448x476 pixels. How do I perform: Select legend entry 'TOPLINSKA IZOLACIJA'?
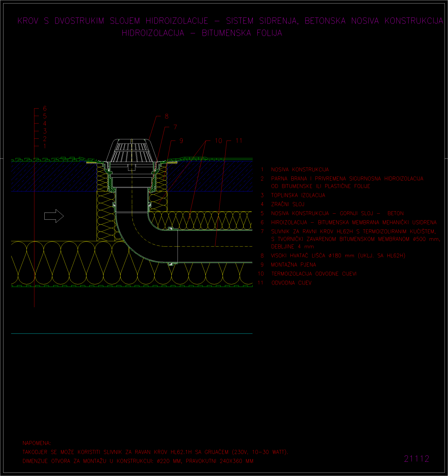[x=298, y=195]
